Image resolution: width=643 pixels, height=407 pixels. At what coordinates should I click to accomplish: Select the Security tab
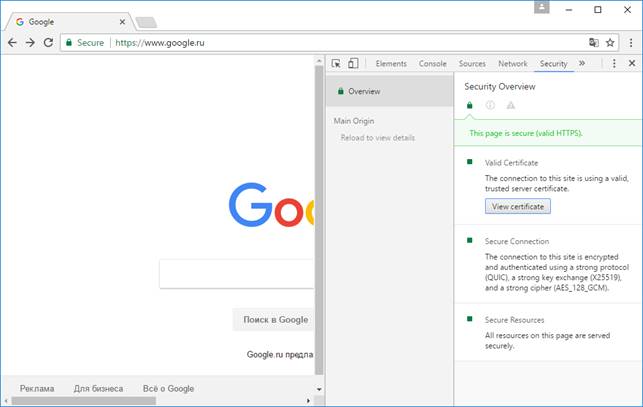[x=554, y=64]
